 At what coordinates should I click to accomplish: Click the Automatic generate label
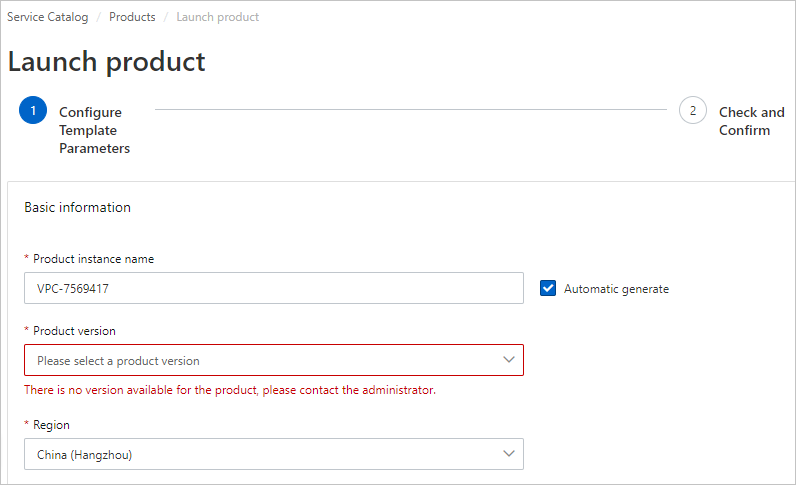[x=616, y=289]
